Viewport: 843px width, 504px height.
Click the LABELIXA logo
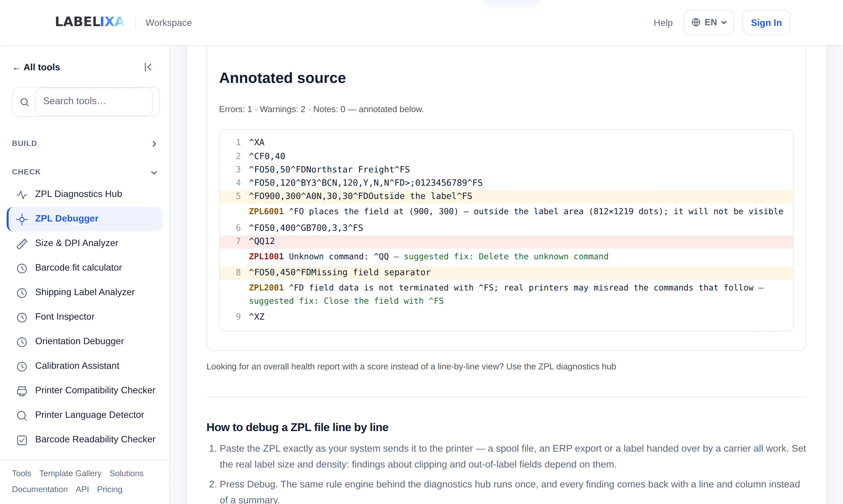click(90, 22)
